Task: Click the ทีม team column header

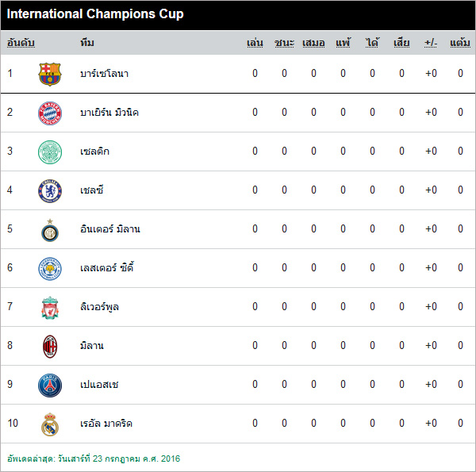Action: (x=87, y=43)
